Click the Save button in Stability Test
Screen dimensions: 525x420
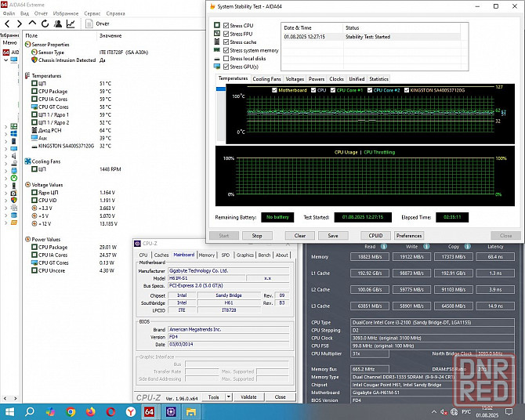(333, 236)
